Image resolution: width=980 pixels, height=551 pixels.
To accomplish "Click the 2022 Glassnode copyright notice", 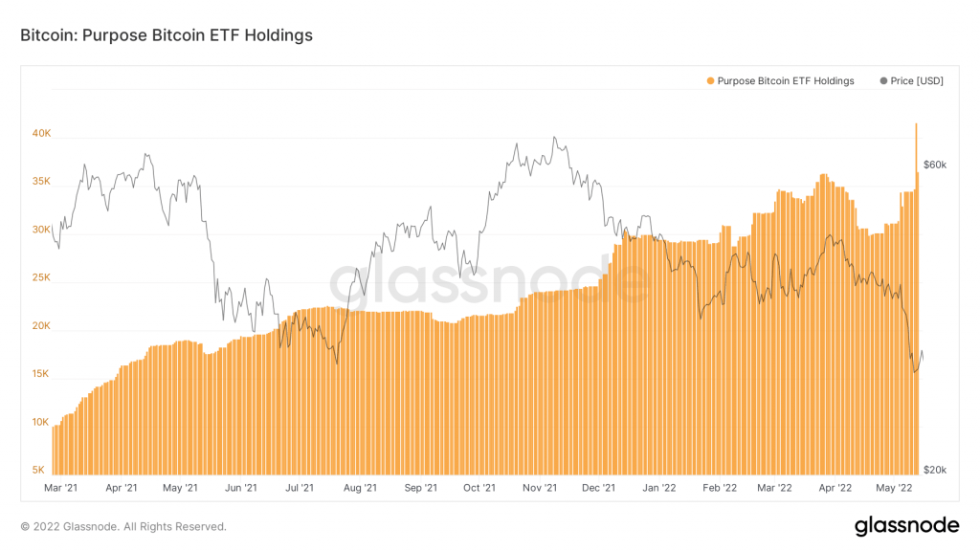I will (x=123, y=526).
